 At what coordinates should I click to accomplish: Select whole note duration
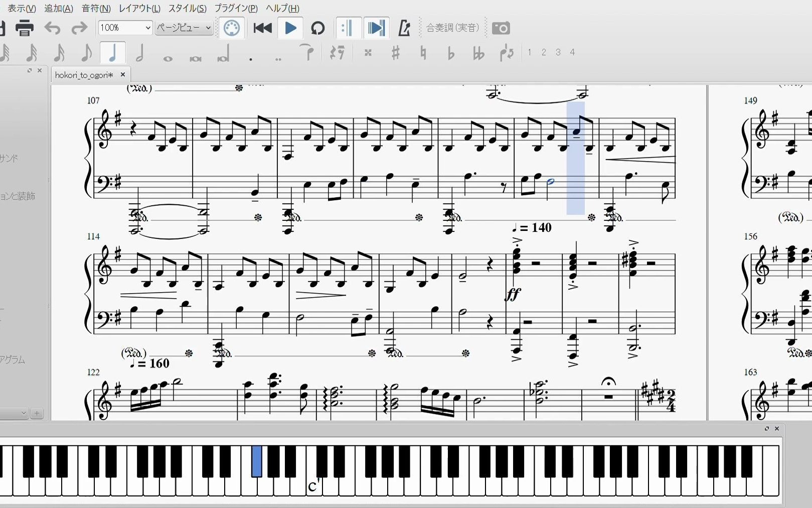[x=168, y=58]
